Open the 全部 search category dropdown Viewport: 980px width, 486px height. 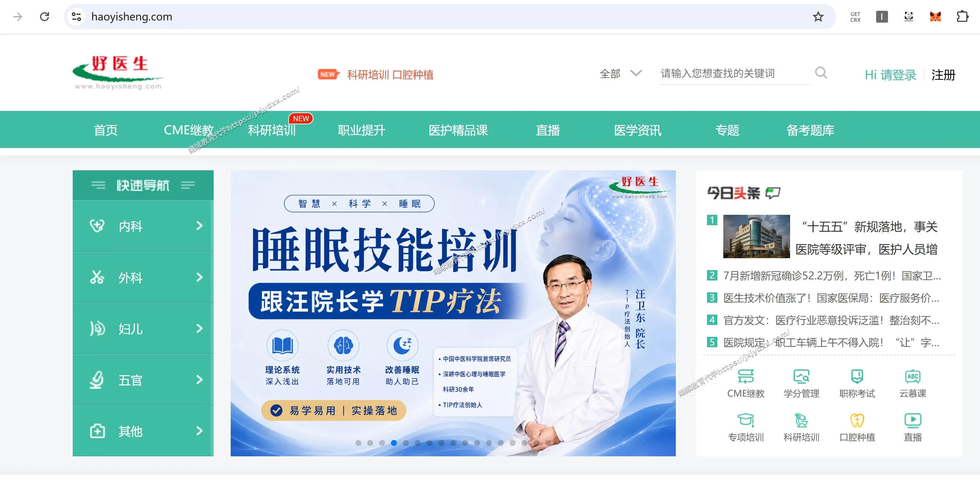pos(621,73)
